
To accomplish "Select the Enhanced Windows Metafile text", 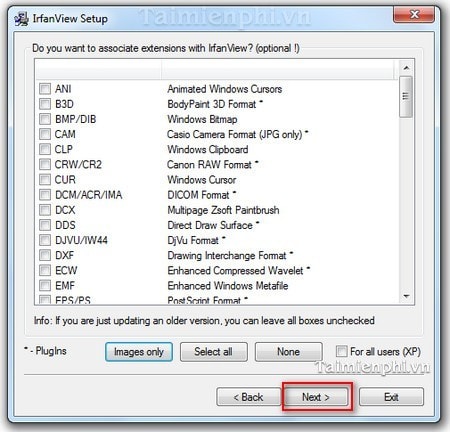I will click(x=228, y=286).
